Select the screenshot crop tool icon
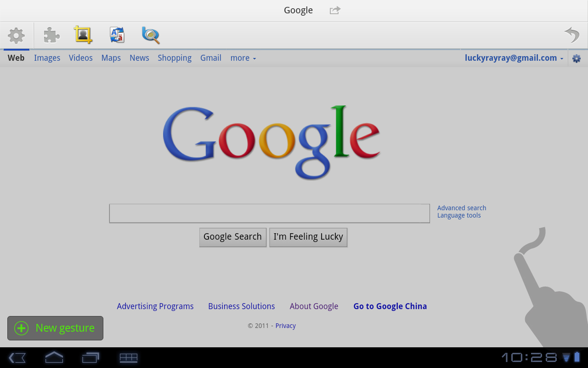This screenshot has width=588, height=368. click(x=83, y=35)
